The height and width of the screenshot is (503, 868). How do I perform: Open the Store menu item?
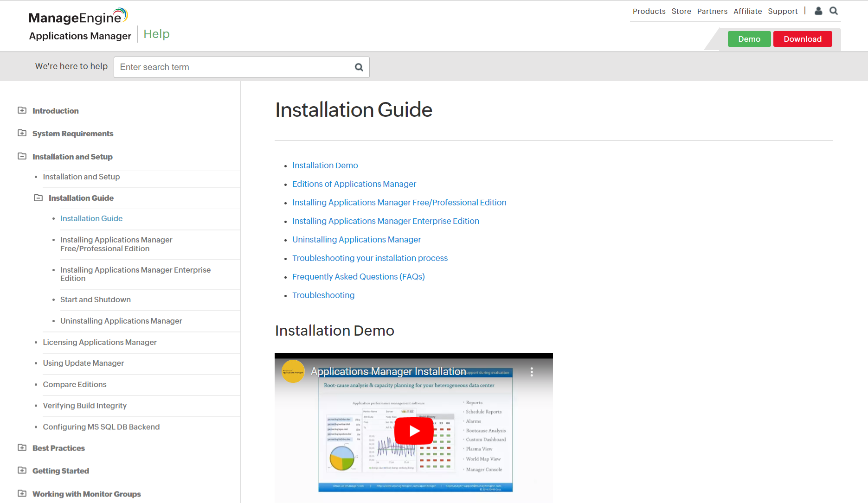pyautogui.click(x=681, y=11)
